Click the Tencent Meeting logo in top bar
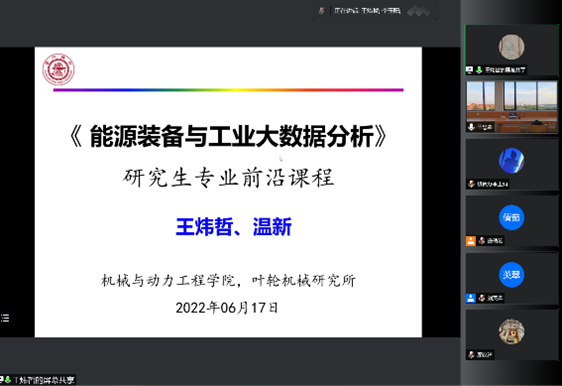 418,11
